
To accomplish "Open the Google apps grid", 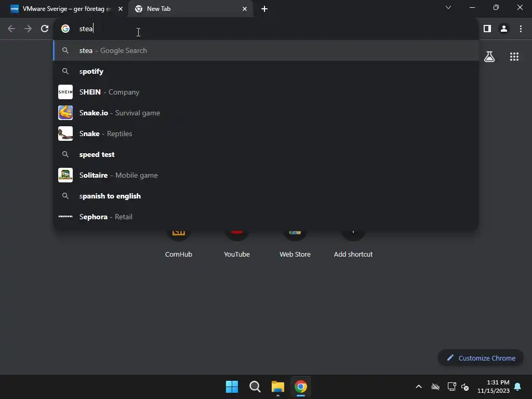I will point(514,57).
